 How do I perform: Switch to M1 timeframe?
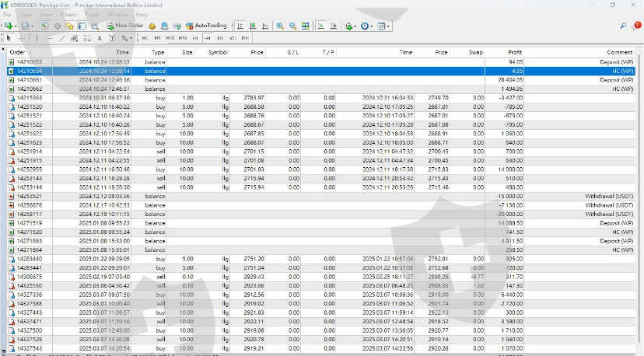tap(145, 37)
